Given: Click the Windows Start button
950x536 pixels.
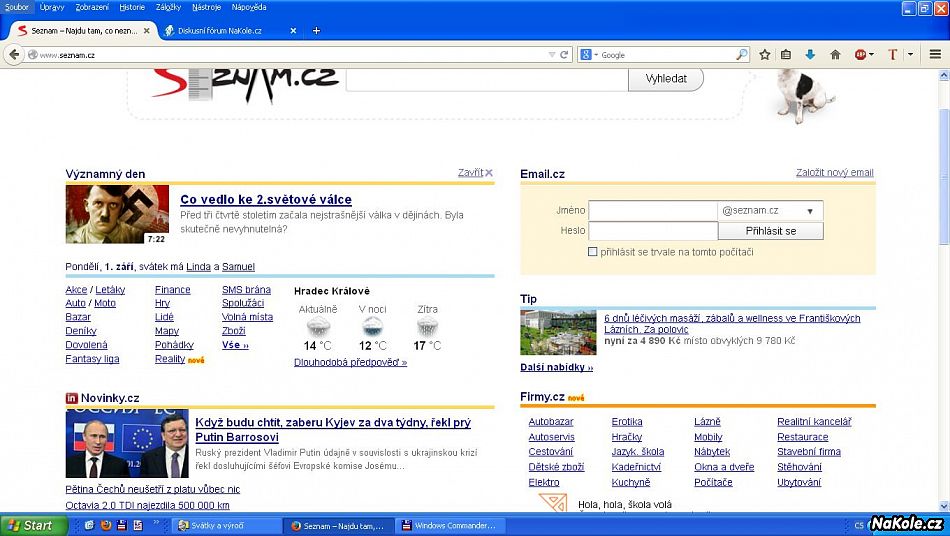Looking at the screenshot, I should pos(33,525).
